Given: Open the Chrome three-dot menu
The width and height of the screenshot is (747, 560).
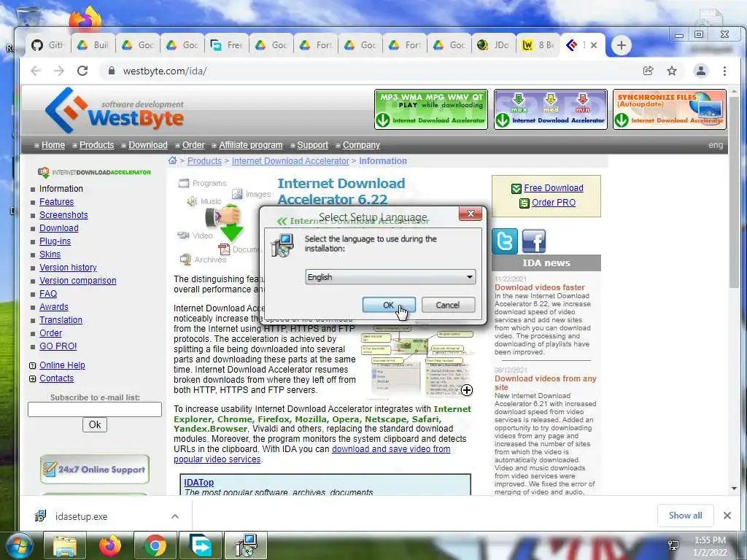Looking at the screenshot, I should 724,71.
